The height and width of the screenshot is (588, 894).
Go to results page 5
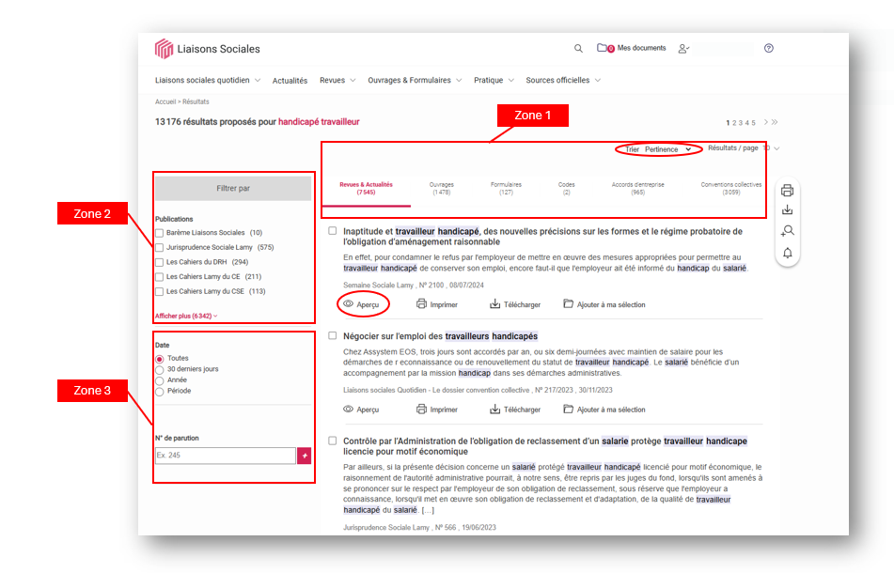pos(753,122)
